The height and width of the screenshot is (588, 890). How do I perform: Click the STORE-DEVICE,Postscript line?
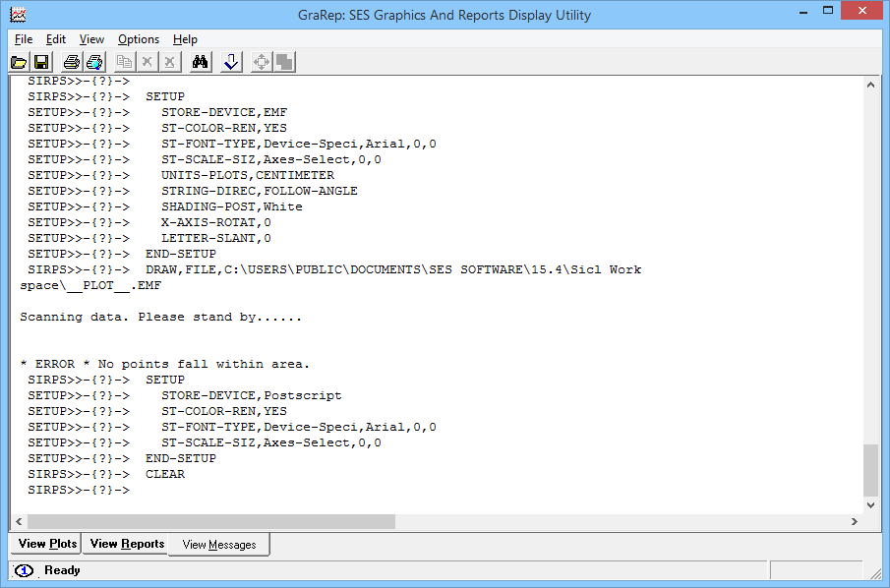click(x=185, y=395)
